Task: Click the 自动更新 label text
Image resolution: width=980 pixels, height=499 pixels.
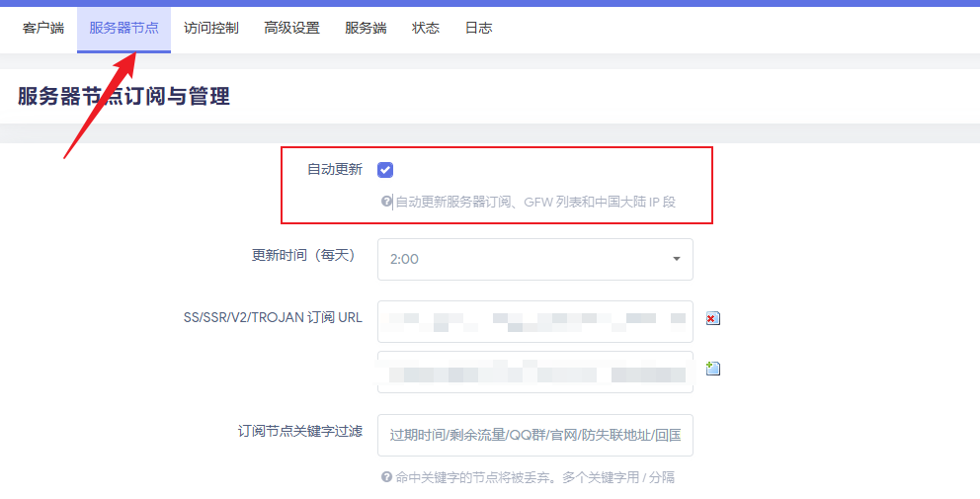Action: point(334,169)
